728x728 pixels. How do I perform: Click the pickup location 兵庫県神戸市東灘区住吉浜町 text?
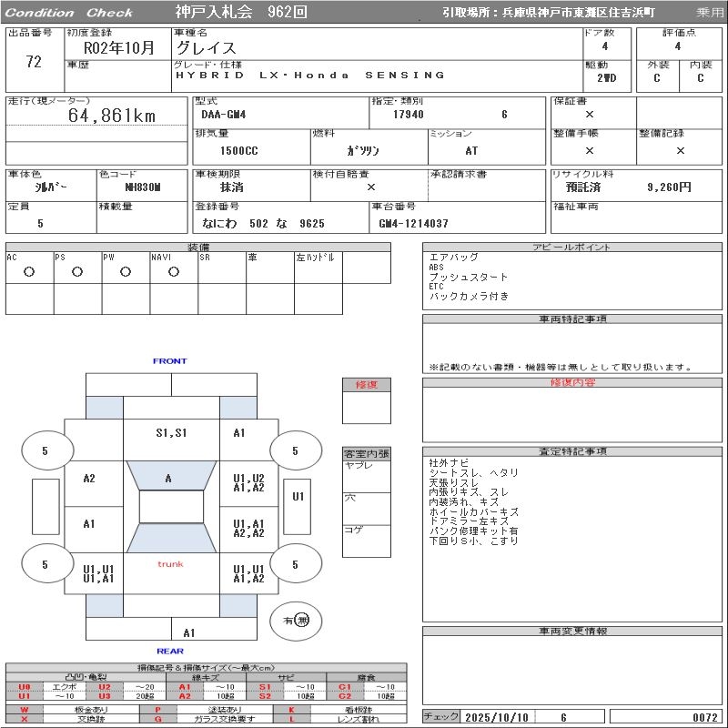579,13
